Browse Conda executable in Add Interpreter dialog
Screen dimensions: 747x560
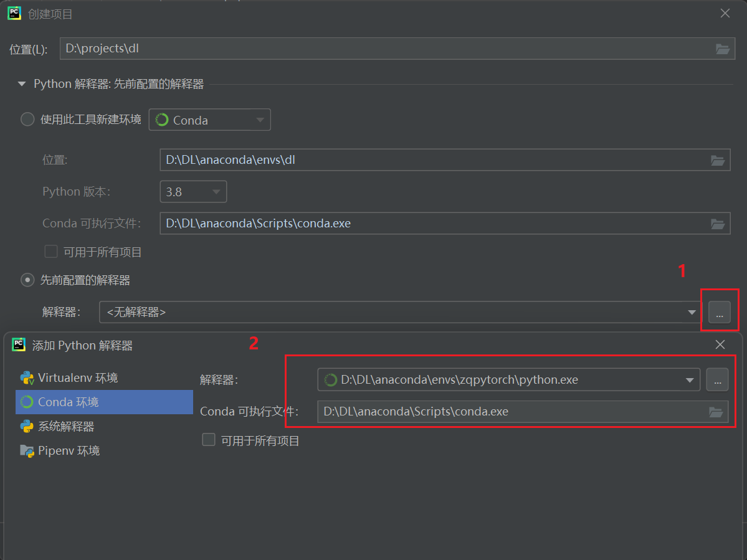point(716,412)
